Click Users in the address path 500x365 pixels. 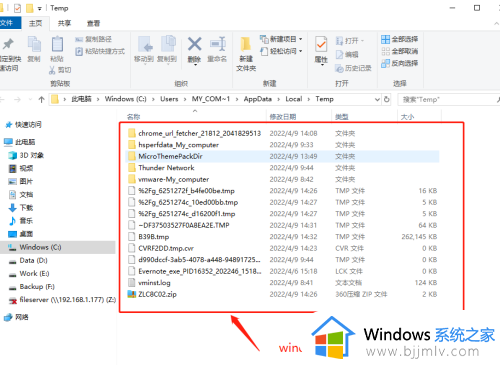[x=169, y=99]
